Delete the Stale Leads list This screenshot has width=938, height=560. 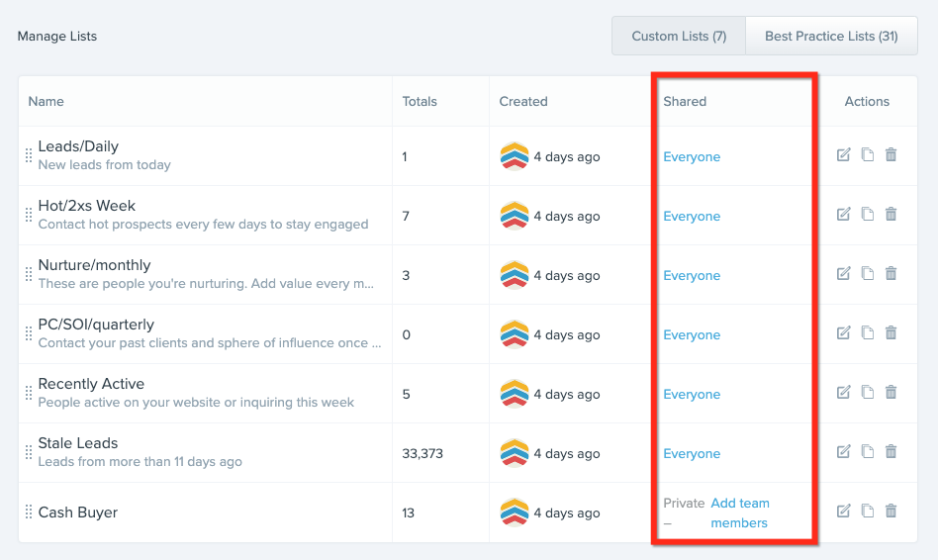click(891, 452)
